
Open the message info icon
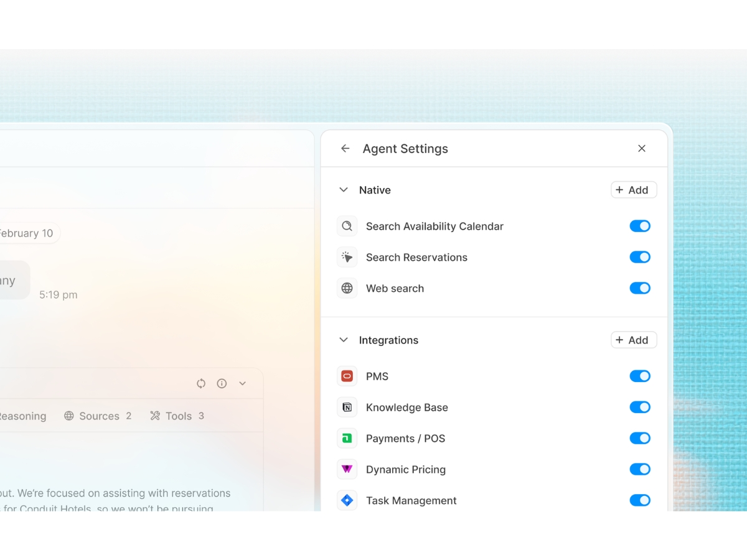222,383
